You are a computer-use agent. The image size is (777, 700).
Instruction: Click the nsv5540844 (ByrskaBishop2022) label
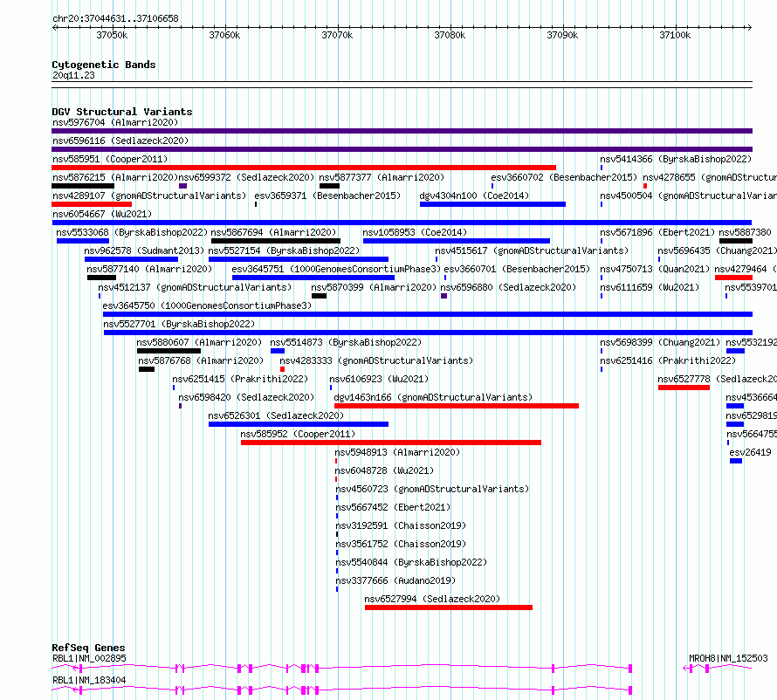(411, 562)
